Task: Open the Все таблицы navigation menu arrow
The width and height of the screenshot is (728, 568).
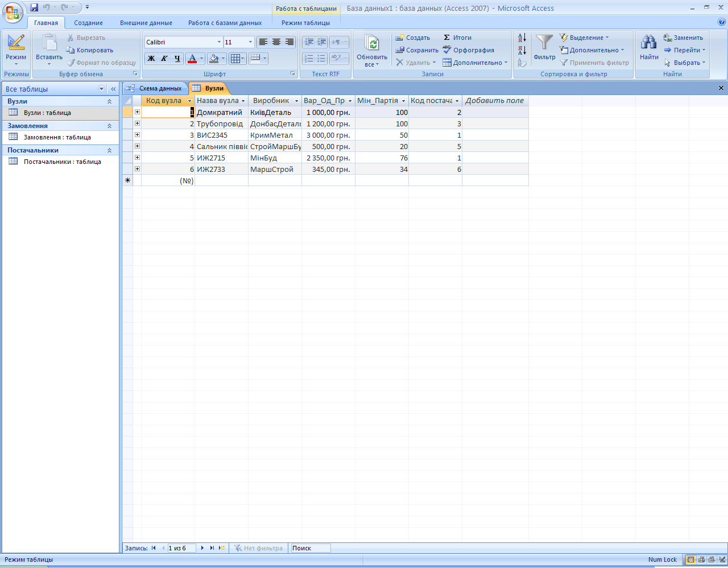Action: (x=102, y=89)
